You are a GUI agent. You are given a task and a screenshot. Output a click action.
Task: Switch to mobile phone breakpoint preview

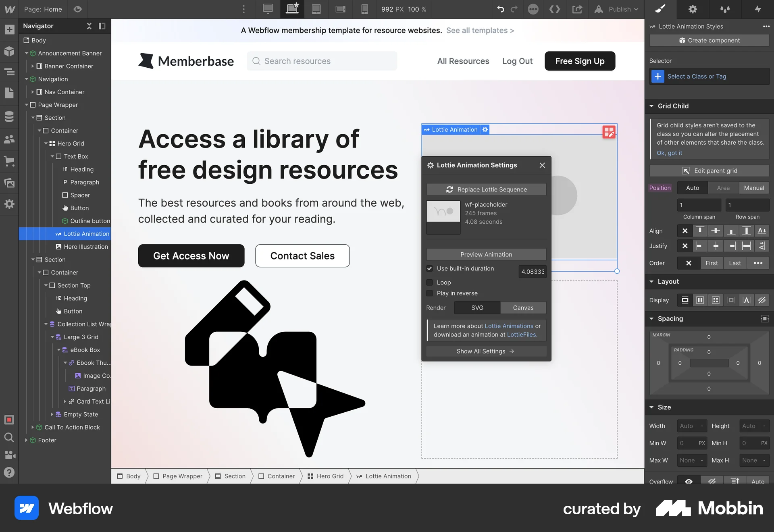(364, 9)
